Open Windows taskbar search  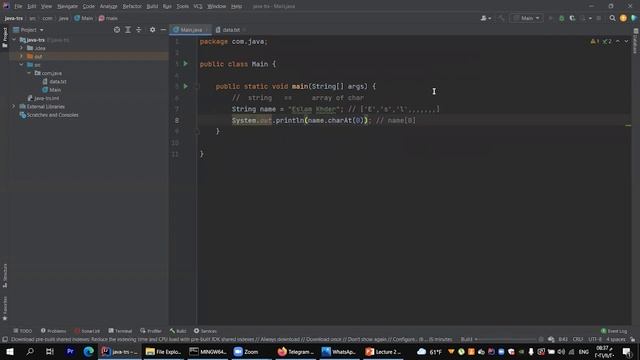[x=30, y=351]
